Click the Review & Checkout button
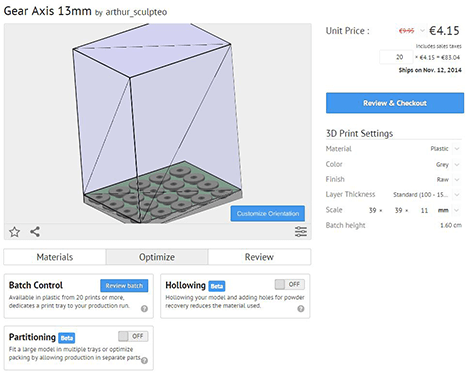Screen dimensions: 470x379 point(395,103)
